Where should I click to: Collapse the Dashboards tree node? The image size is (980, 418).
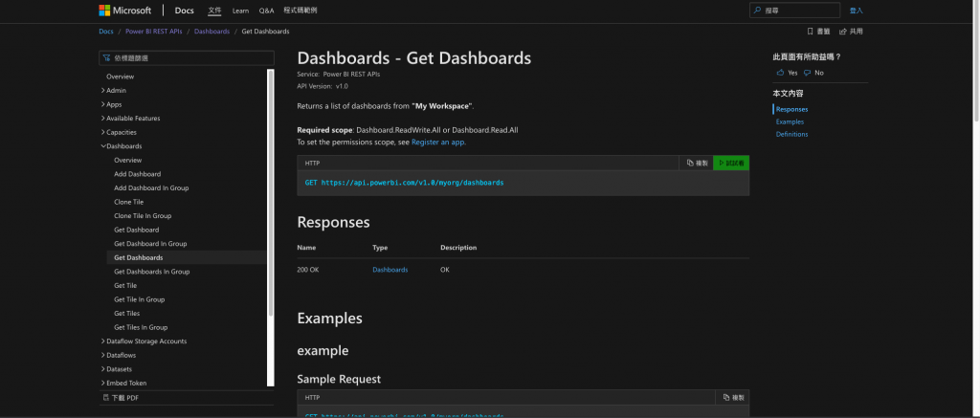(102, 146)
